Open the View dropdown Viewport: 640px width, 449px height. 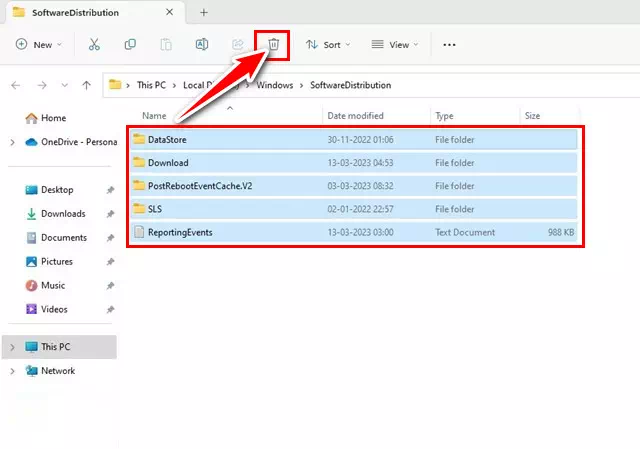click(x=395, y=44)
